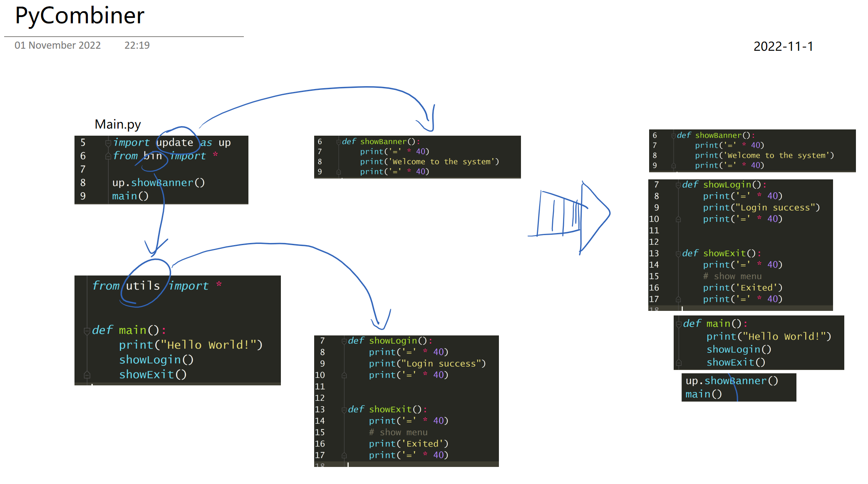Viewport: 868px width, 484px height.
Task: Click the PyCombiner page title
Action: pyautogui.click(x=79, y=16)
